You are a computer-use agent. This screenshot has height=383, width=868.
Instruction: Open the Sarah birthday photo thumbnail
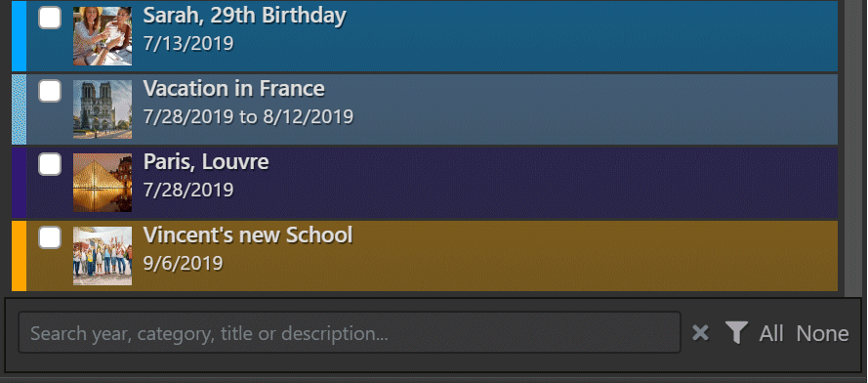coord(103,36)
